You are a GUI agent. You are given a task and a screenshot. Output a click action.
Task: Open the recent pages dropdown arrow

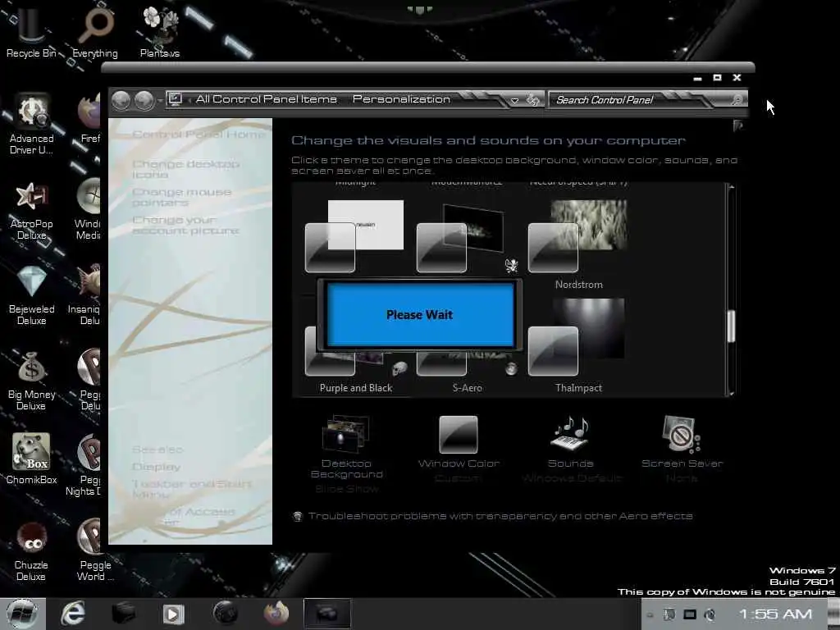(160, 101)
